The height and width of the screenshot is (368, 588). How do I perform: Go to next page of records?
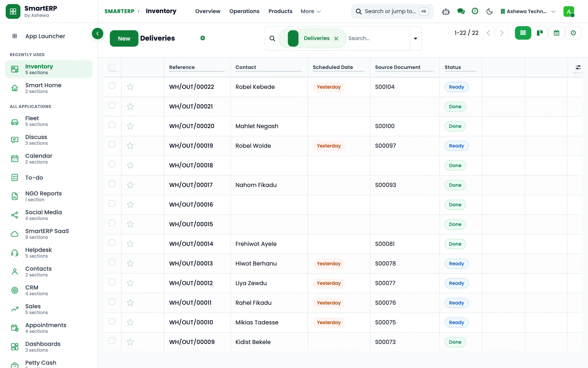[x=502, y=33]
